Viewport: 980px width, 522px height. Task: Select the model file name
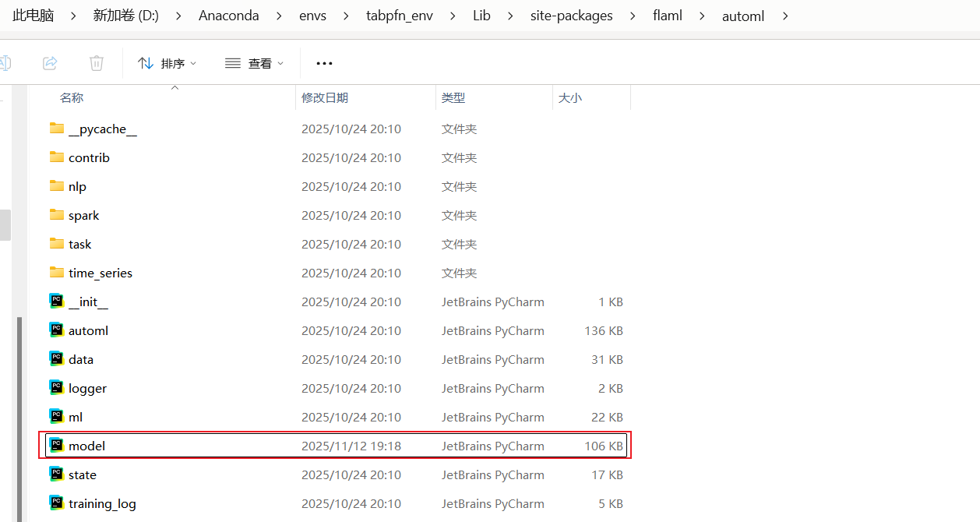(x=86, y=446)
